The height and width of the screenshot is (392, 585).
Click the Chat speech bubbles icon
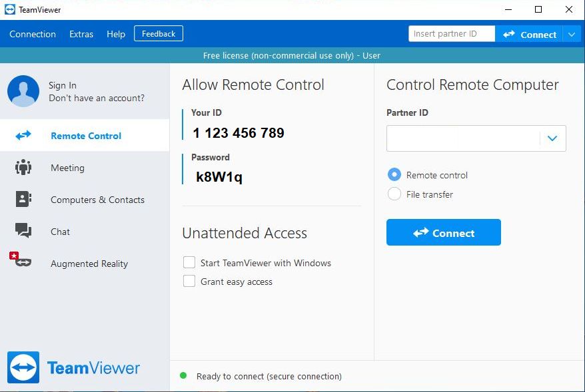pyautogui.click(x=23, y=232)
